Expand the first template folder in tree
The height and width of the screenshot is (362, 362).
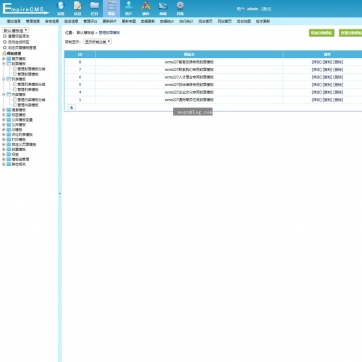[4, 59]
